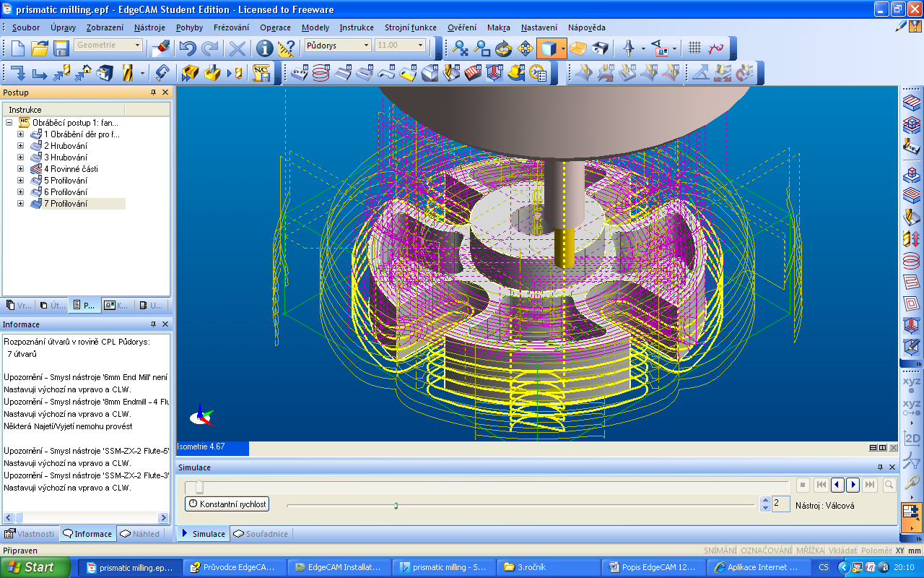
Task: Click the 2D icon in the right toolbar
Action: 912,439
